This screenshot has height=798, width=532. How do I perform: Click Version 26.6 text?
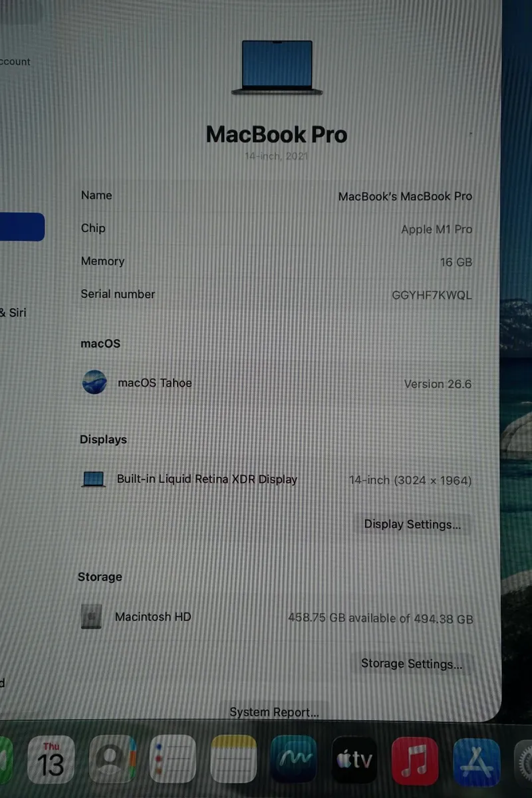click(x=438, y=384)
